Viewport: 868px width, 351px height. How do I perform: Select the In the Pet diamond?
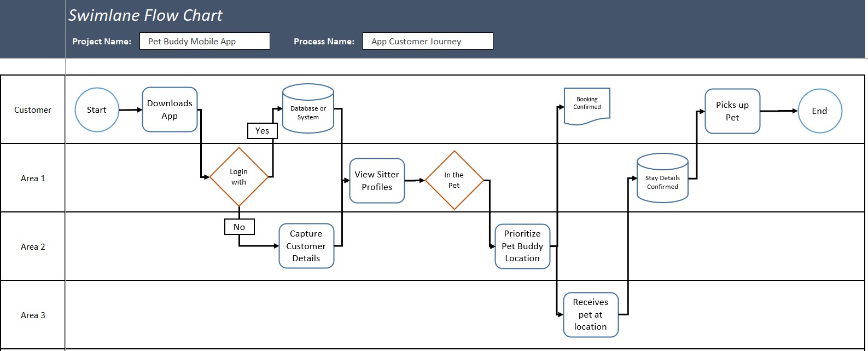tap(454, 180)
